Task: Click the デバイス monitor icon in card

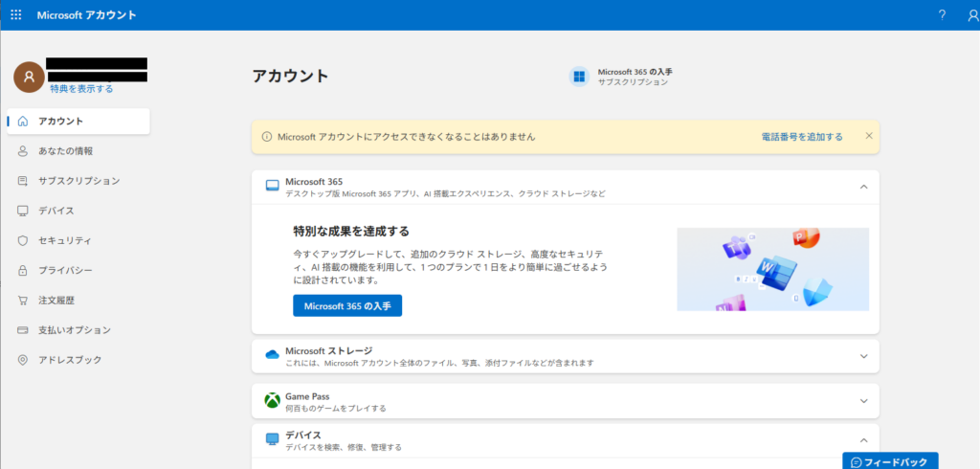Action: pyautogui.click(x=272, y=439)
